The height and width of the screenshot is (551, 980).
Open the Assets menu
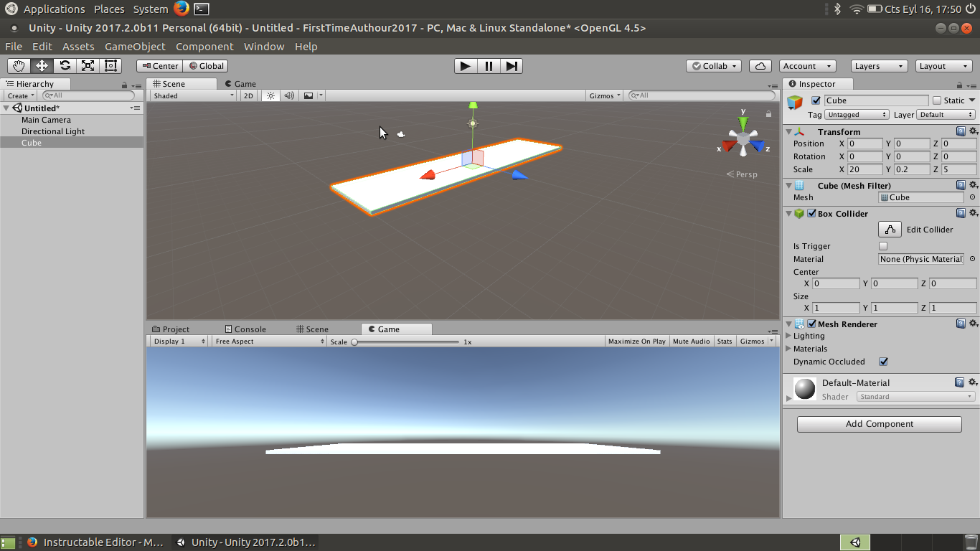coord(78,47)
